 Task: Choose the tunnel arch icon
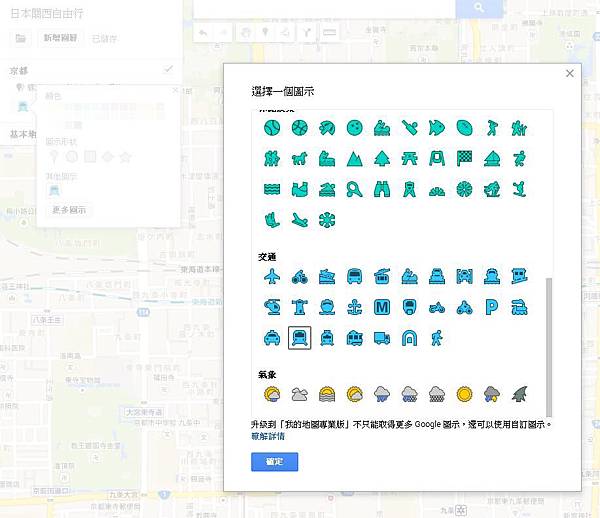tap(409, 338)
